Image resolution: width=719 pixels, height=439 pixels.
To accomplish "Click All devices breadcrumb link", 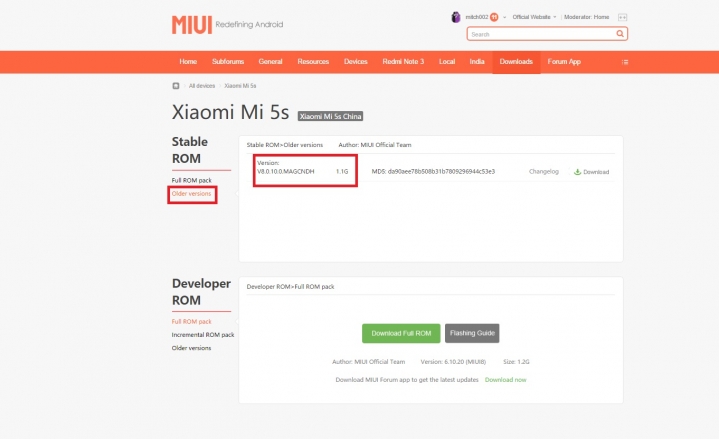I will [x=202, y=86].
